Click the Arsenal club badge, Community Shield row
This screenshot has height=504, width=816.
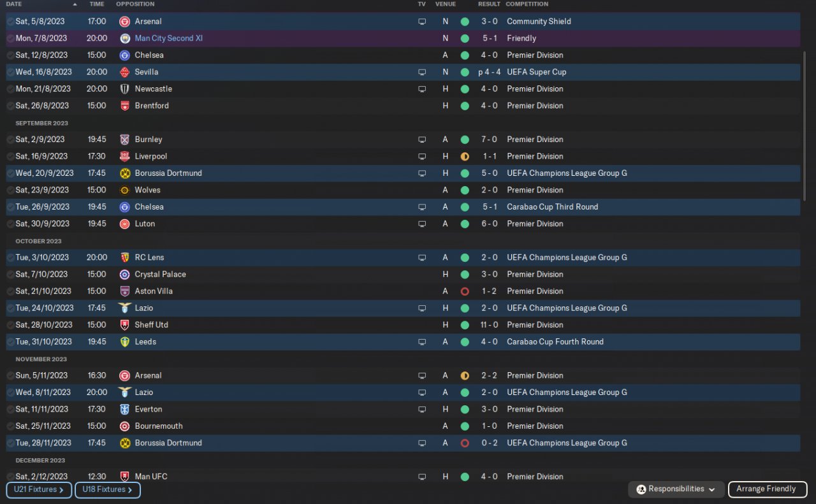125,22
